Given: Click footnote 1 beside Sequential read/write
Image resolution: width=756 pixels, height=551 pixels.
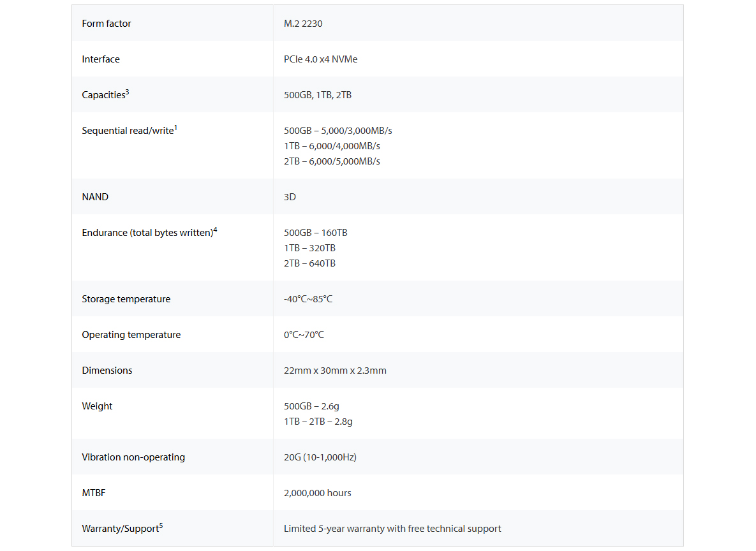Looking at the screenshot, I should click(175, 128).
